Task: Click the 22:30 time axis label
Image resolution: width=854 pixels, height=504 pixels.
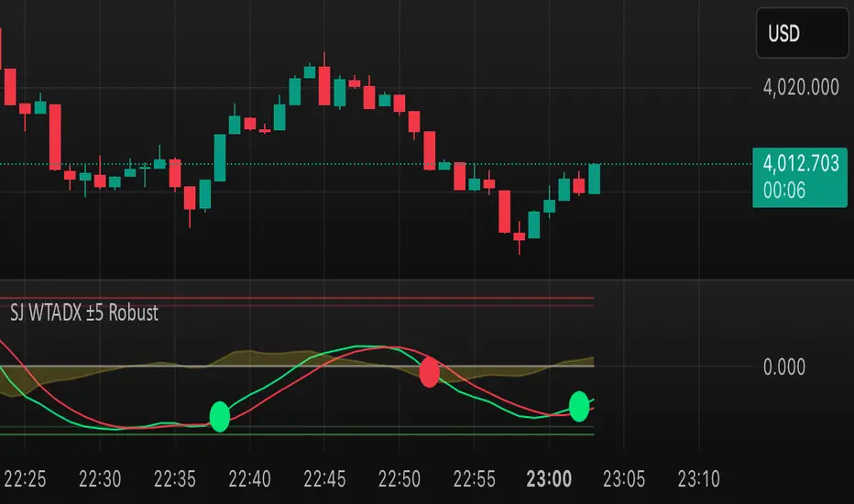Action: (x=100, y=479)
